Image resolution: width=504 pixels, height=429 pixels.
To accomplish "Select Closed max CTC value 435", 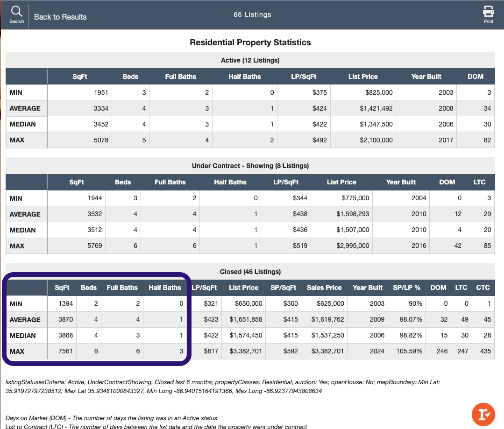I will [485, 351].
